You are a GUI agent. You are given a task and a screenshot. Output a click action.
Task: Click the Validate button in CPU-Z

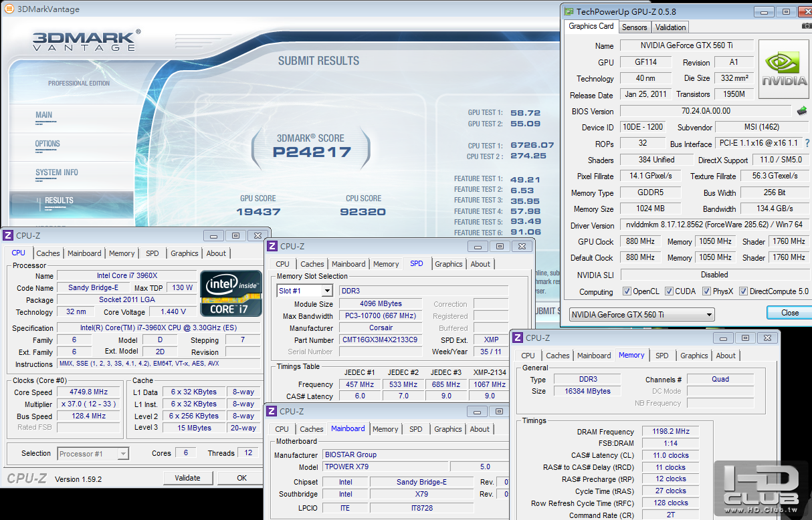coord(187,478)
